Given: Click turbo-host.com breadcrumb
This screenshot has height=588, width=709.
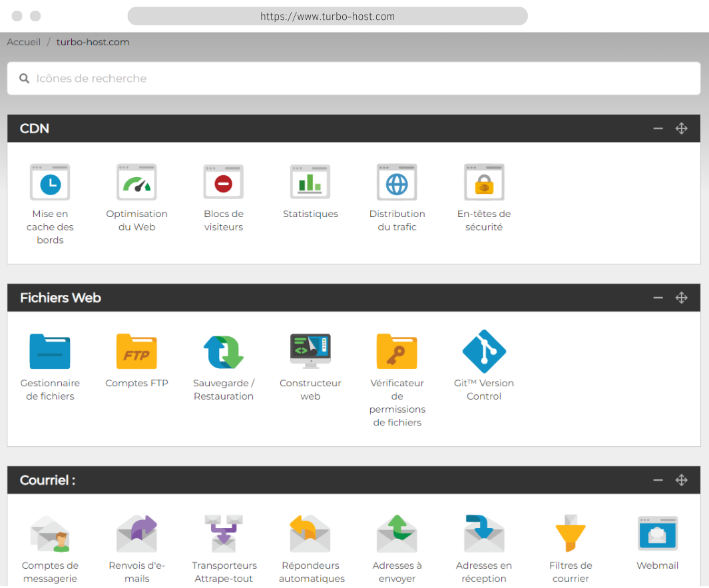Looking at the screenshot, I should pos(93,42).
